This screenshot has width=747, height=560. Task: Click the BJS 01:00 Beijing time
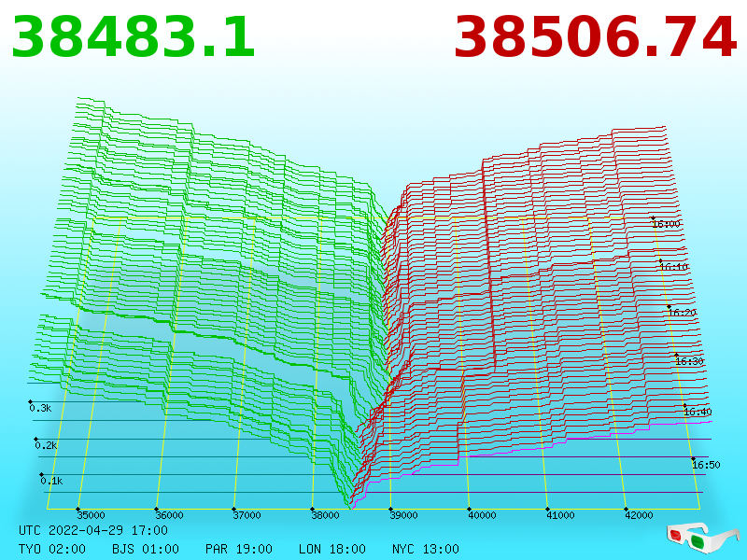[x=146, y=549]
